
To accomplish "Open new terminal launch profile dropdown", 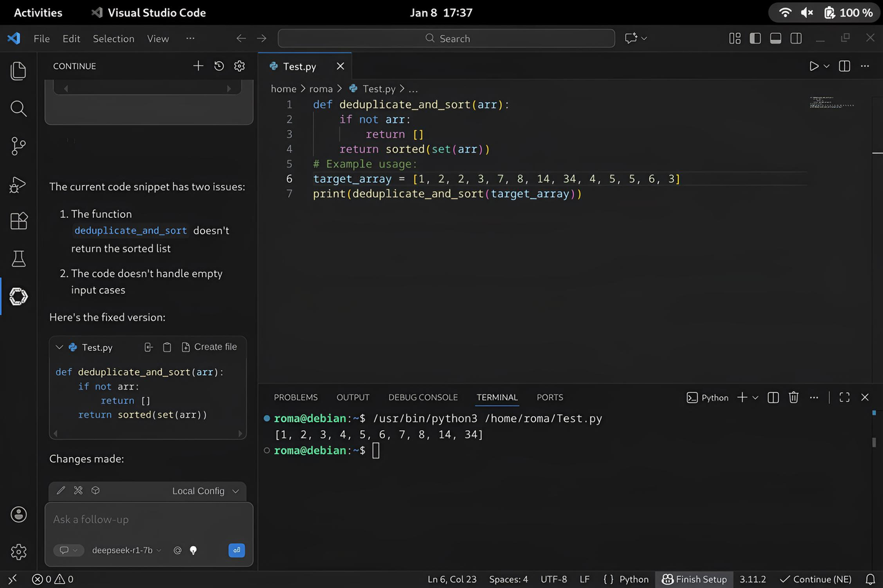I will (755, 397).
